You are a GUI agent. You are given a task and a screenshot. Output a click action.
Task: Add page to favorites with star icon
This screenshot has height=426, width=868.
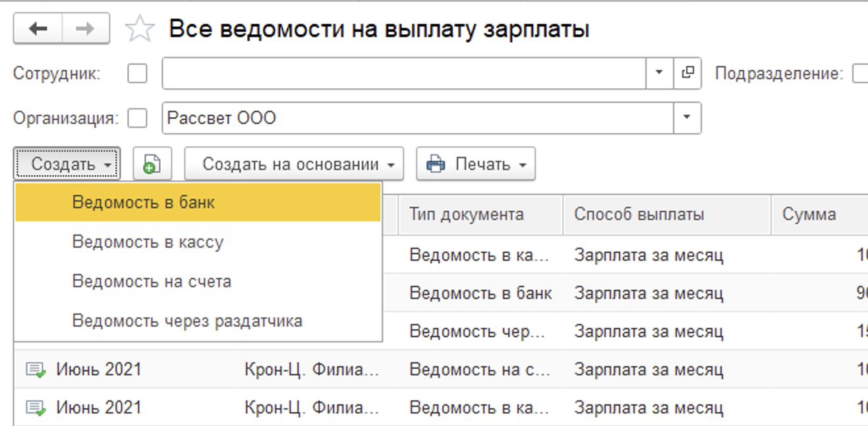[x=140, y=30]
